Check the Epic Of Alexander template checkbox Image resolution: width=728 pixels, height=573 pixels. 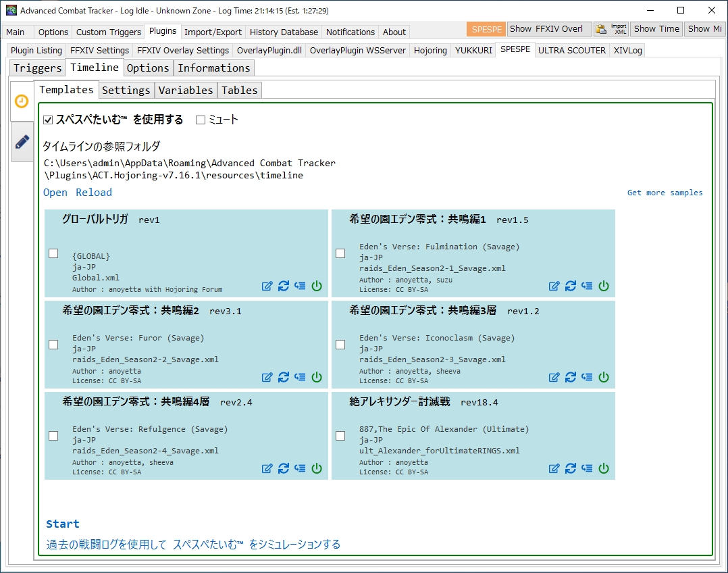click(340, 435)
